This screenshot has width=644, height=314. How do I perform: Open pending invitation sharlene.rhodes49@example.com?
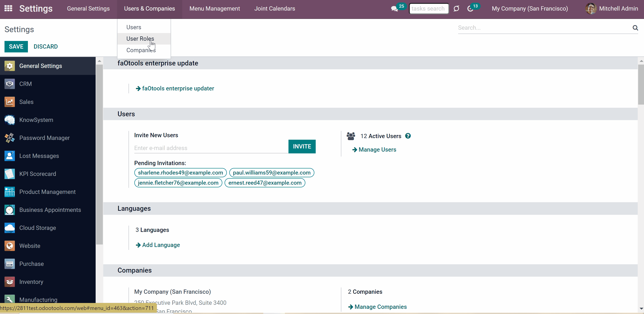coord(180,173)
